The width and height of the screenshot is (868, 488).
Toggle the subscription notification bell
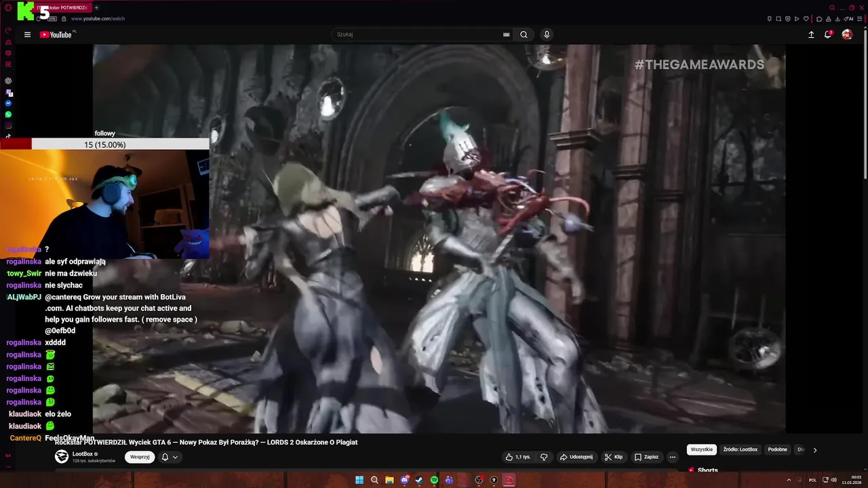tap(165, 457)
